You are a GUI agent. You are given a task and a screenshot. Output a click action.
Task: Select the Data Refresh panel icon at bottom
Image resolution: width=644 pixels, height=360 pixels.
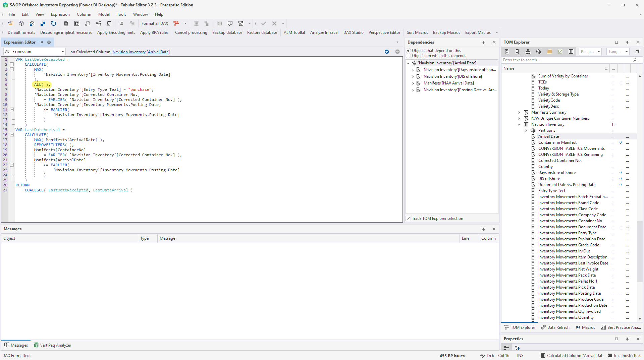(x=555, y=327)
